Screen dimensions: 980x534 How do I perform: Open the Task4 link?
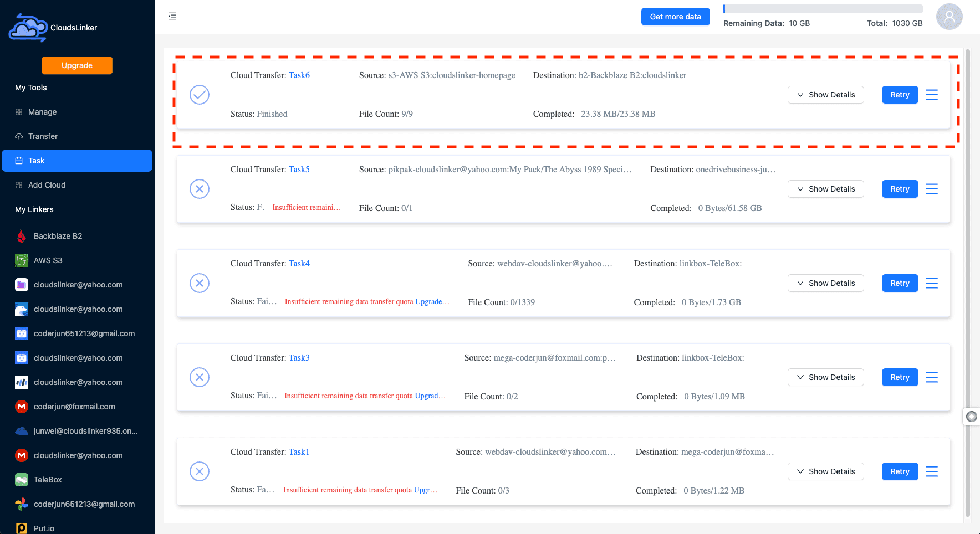coord(299,264)
